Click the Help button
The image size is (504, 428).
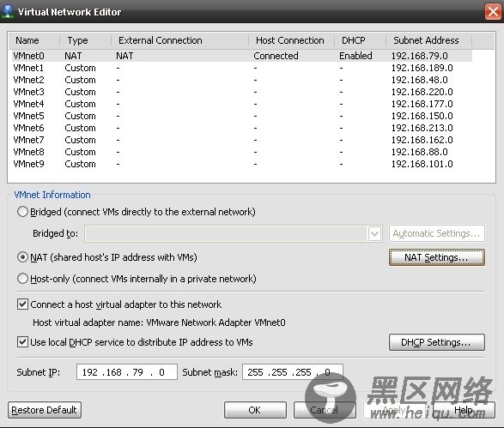point(464,410)
